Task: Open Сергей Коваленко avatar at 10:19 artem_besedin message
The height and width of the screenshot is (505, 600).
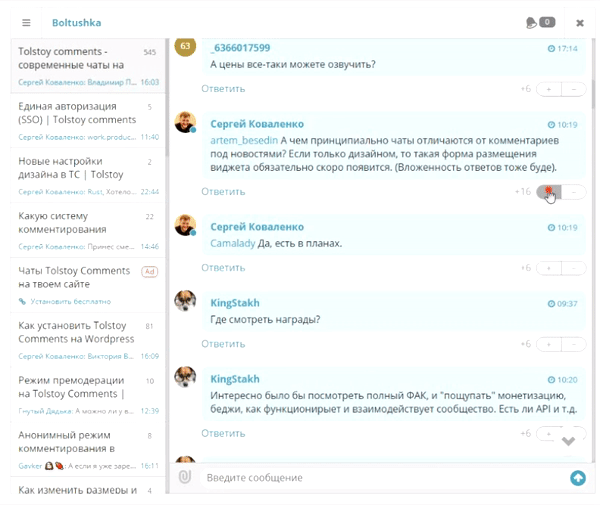Action: click(x=185, y=122)
